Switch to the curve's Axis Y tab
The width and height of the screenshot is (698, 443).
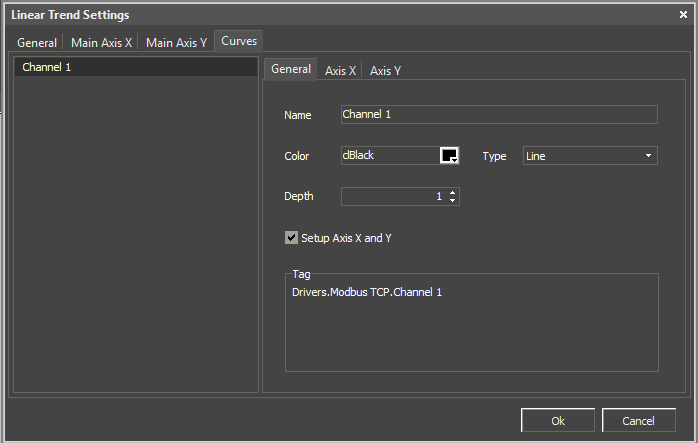pyautogui.click(x=386, y=71)
